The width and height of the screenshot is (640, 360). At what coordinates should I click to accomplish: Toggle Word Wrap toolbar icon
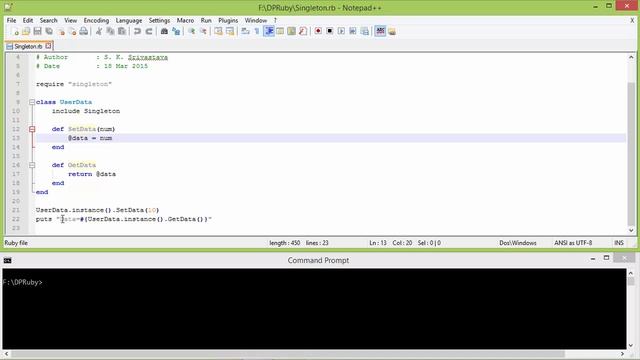245,31
